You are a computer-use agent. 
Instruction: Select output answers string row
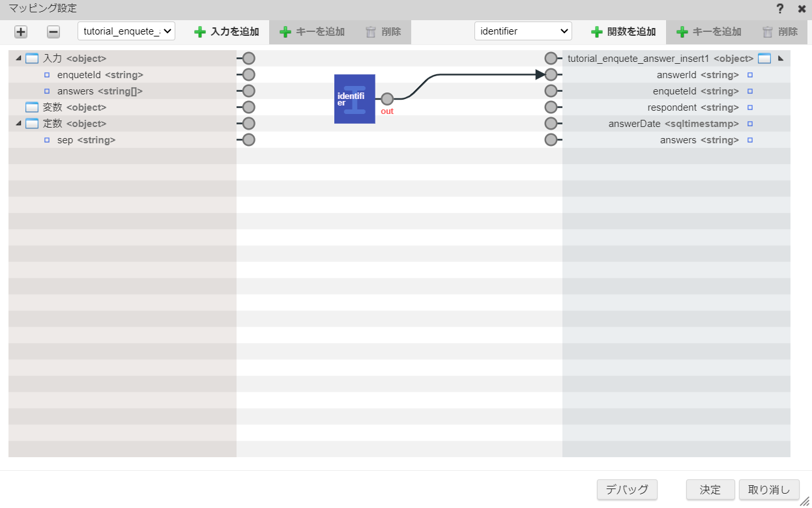coord(676,140)
